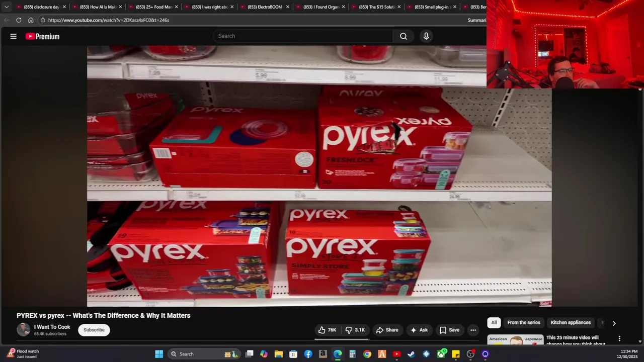644x362 pixels.
Task: Open options for the recommended 25 minute video
Action: point(619,339)
